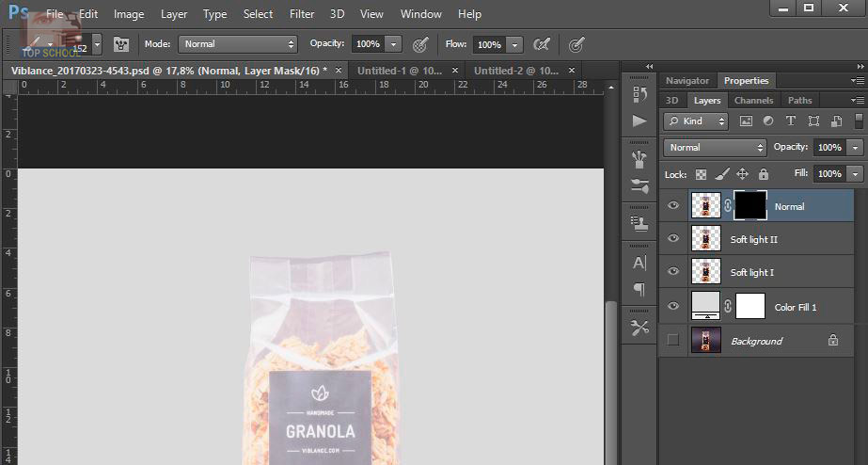Open the layer blend mode dropdown
The width and height of the screenshot is (868, 465).
point(715,148)
